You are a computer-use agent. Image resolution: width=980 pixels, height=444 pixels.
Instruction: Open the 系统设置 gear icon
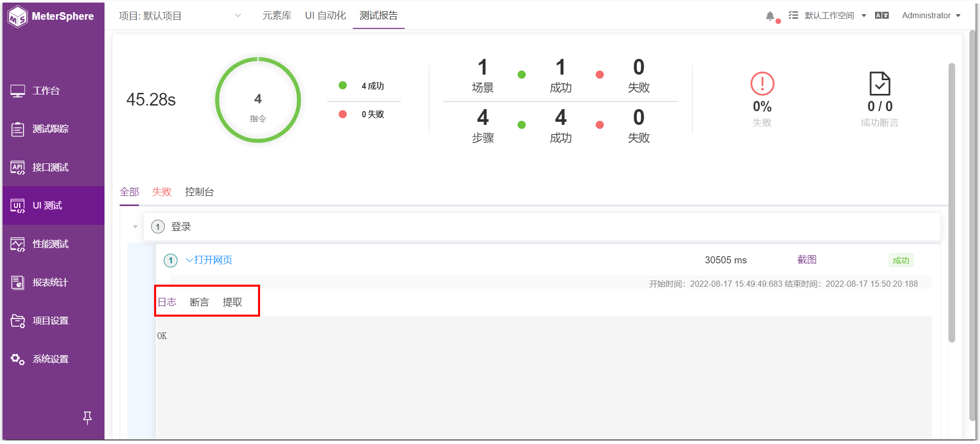point(18,359)
